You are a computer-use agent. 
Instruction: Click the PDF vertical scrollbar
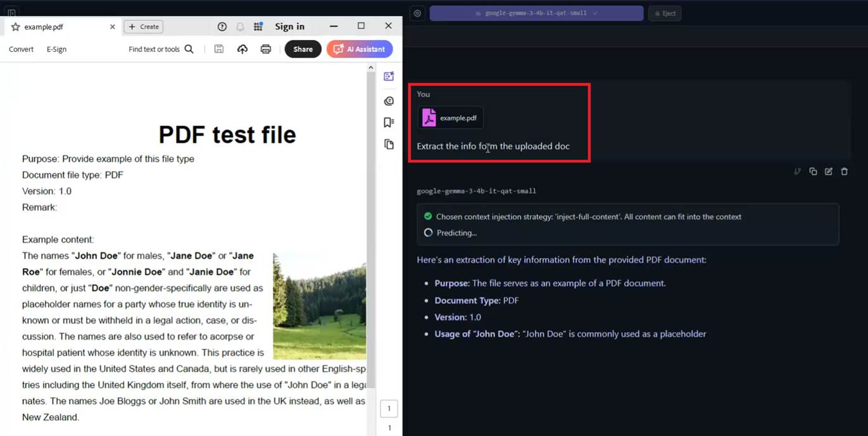pos(371,228)
